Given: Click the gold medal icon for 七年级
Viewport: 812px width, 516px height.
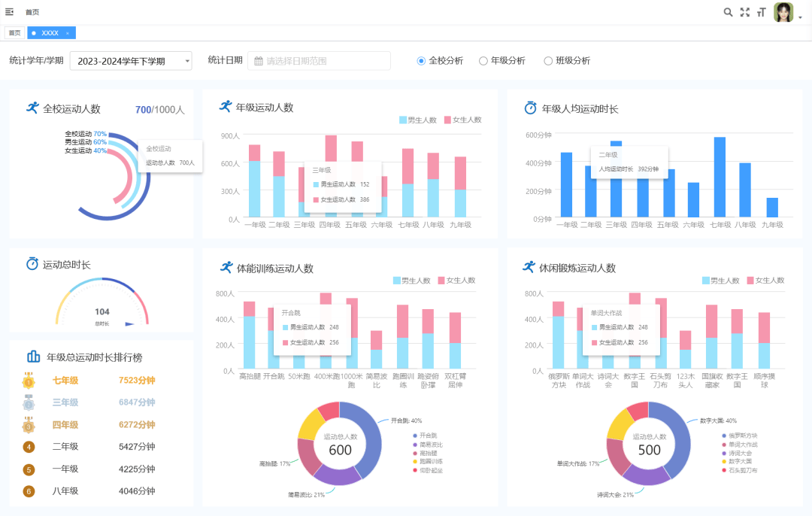Looking at the screenshot, I should point(29,381).
